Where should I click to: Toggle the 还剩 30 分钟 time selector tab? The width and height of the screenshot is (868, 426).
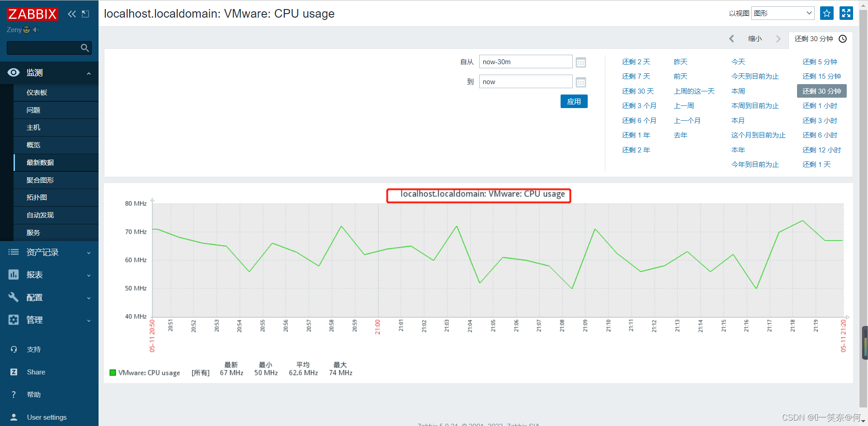[821, 39]
